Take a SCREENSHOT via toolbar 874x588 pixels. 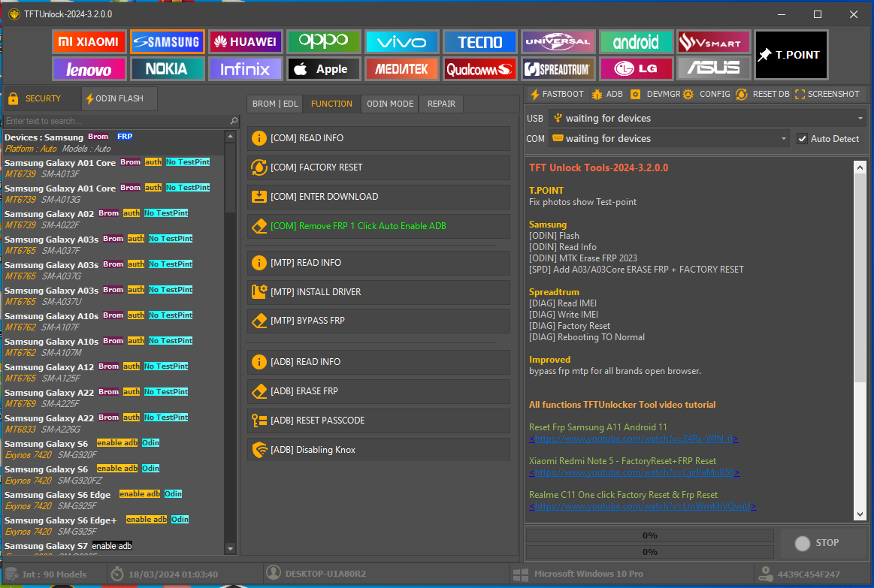[827, 94]
